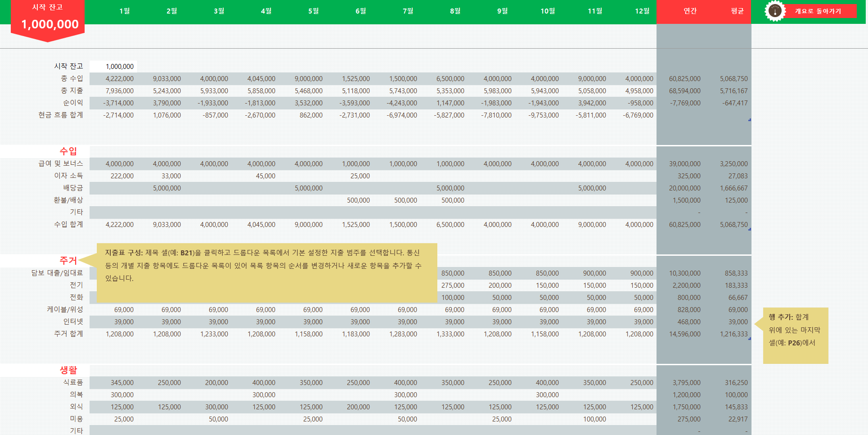Select 식료품 average value 316,250
Viewport: 868px width, 435px height.
(736, 383)
